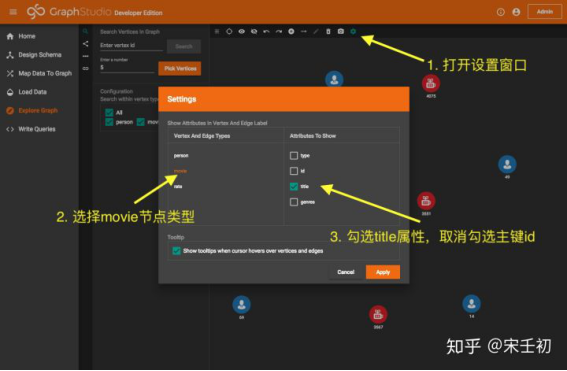This screenshot has width=567, height=371.
Task: Click the list-view icon in graph toolbar
Action: 217,31
